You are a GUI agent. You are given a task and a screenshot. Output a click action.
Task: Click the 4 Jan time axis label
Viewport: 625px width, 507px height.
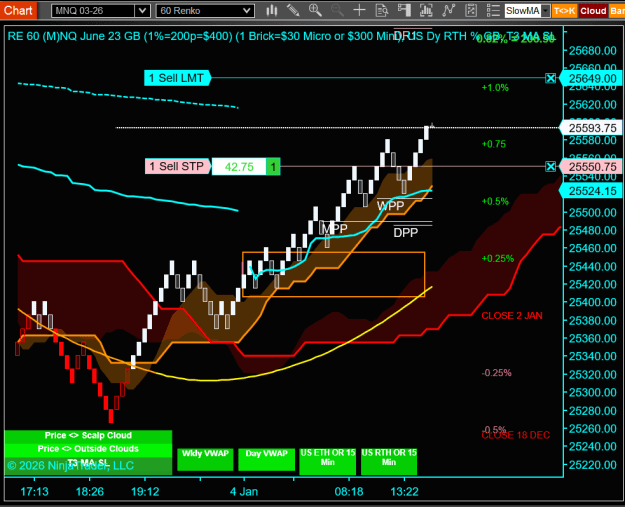click(x=244, y=491)
